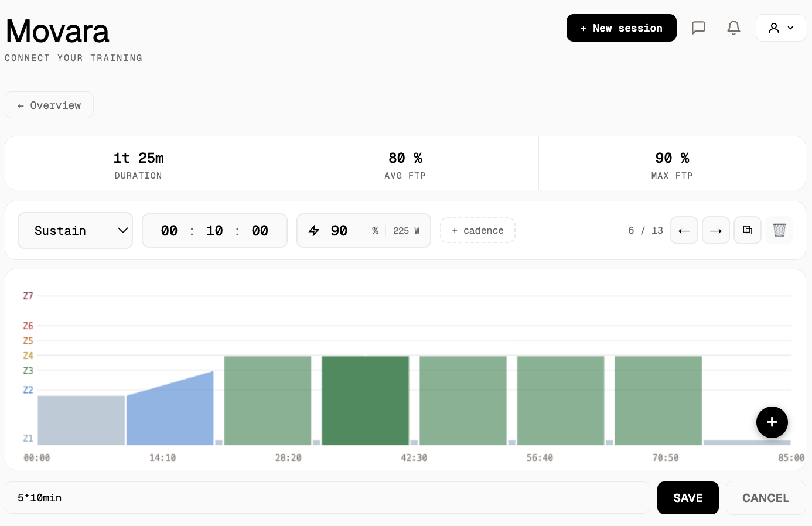Edit the workout name field 5*10min
The height and width of the screenshot is (526, 812).
click(x=327, y=498)
